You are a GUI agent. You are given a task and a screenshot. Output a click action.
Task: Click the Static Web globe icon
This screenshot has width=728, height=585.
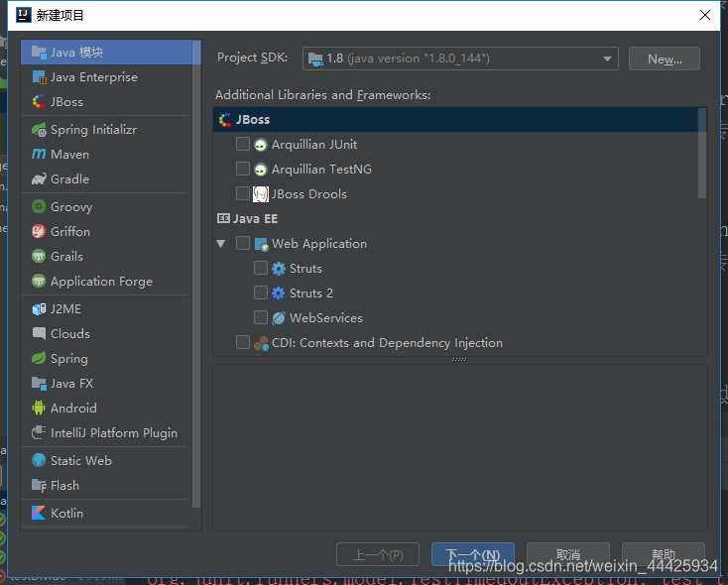pos(39,460)
